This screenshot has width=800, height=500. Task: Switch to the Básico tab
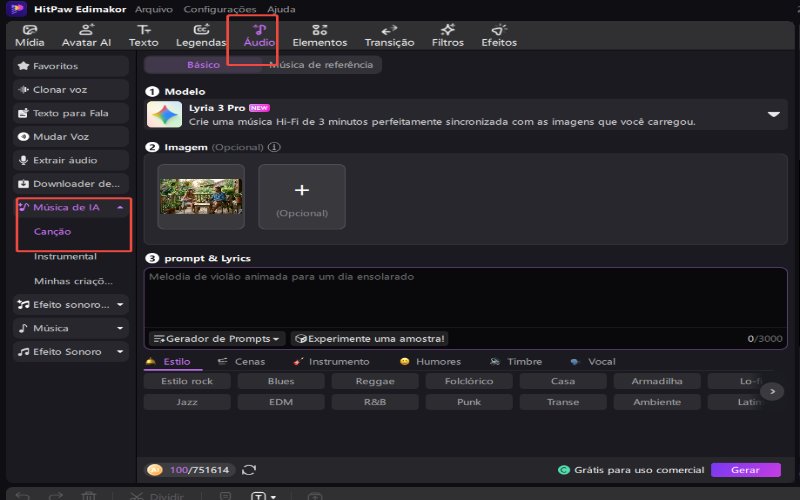point(203,65)
